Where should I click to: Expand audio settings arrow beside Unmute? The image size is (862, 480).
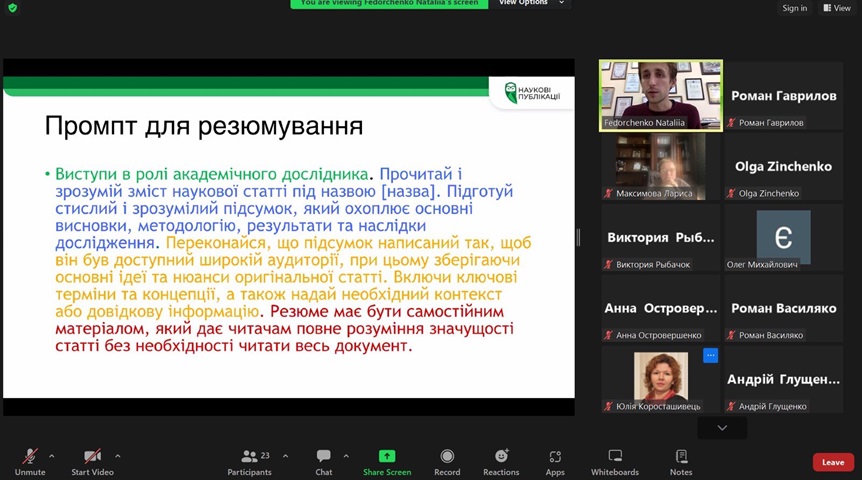52,456
